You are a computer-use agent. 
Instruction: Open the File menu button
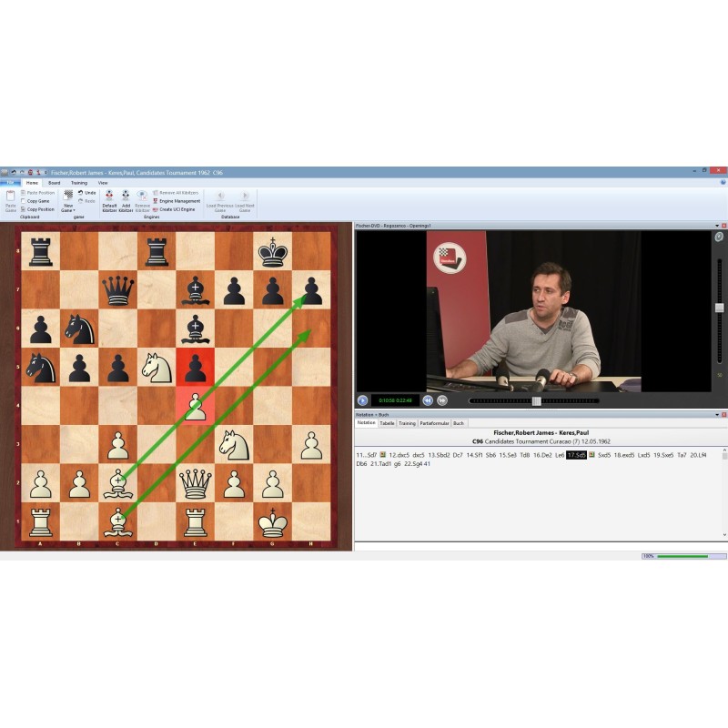pos(11,183)
